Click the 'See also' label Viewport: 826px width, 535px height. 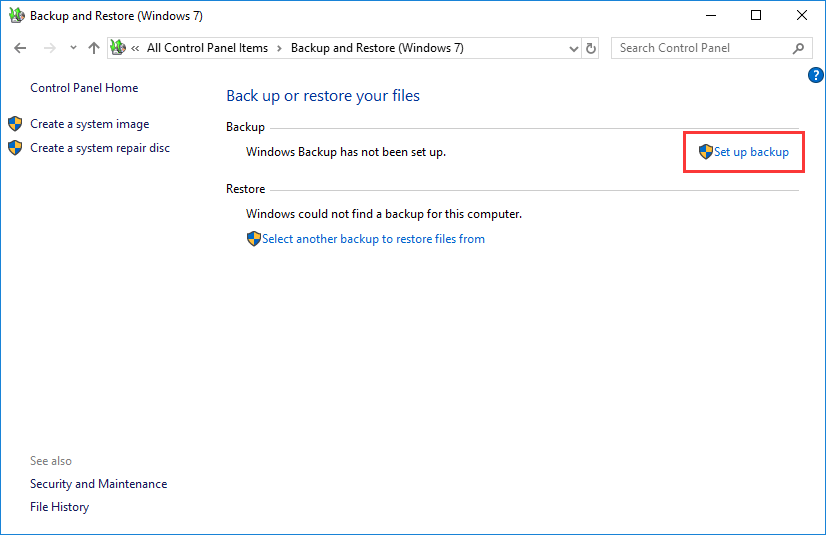tap(51, 461)
